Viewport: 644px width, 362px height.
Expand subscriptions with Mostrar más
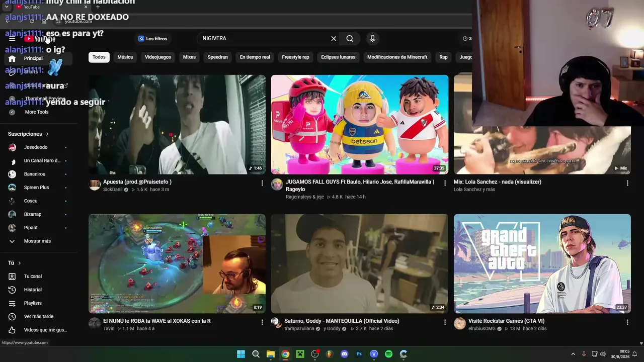(x=38, y=241)
